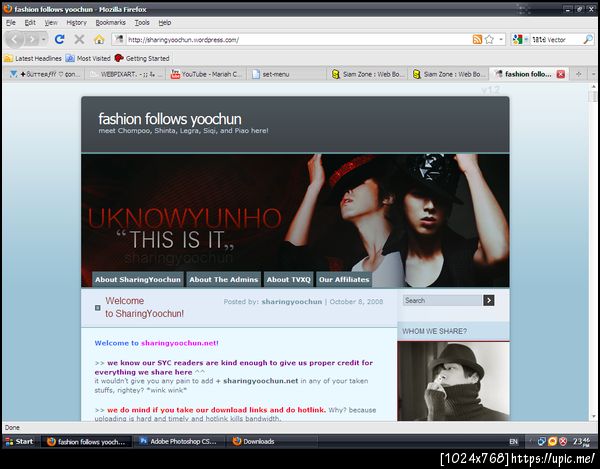Click the October 8, 2008 post date
This screenshot has height=469, width=600.
click(356, 302)
